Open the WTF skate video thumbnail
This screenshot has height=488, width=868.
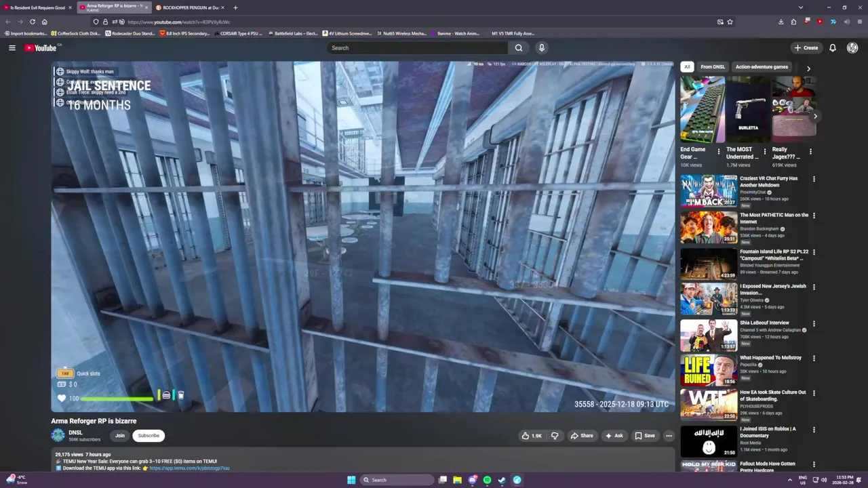[x=709, y=405]
